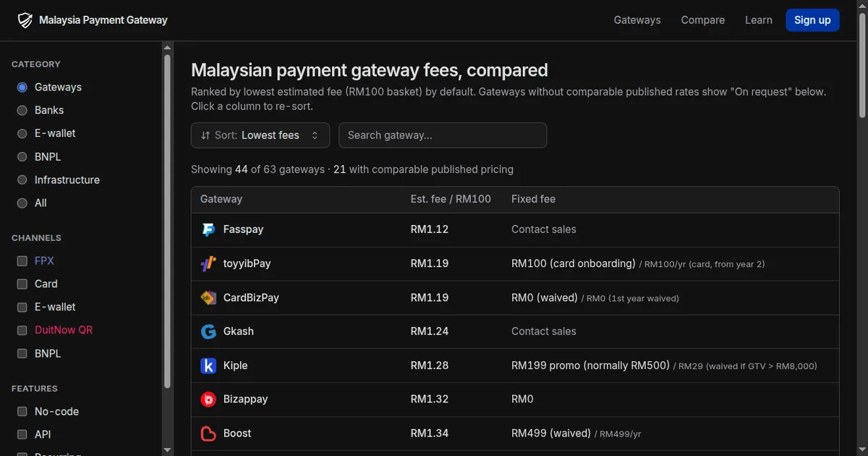The height and width of the screenshot is (456, 868).
Task: Select the E-wallet category radio
Action: coord(22,133)
